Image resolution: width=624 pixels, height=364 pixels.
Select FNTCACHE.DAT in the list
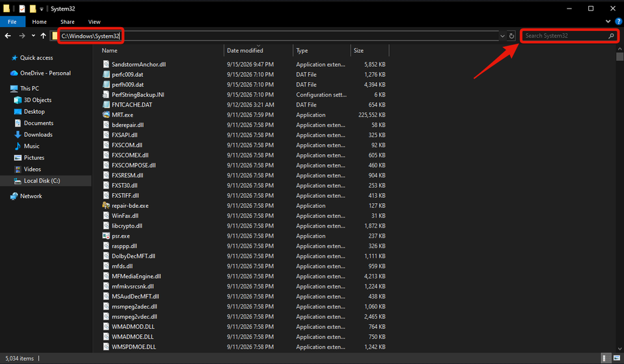(x=132, y=105)
